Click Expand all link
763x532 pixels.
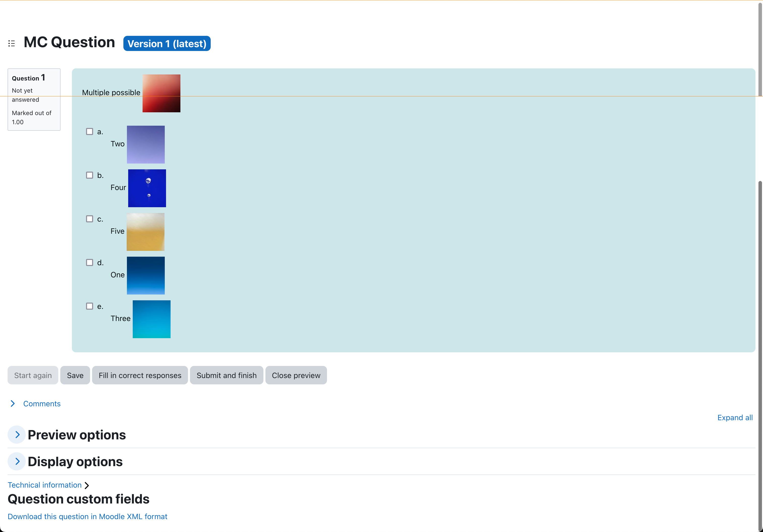click(735, 418)
